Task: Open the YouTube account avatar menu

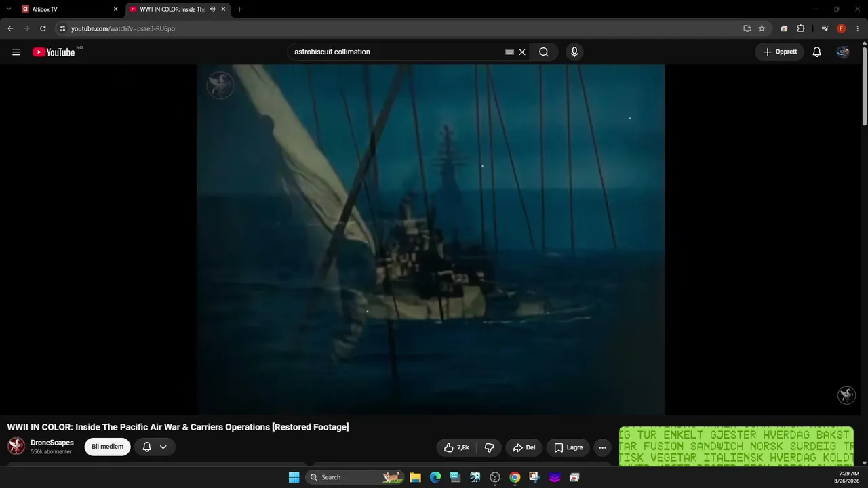Action: 843,52
